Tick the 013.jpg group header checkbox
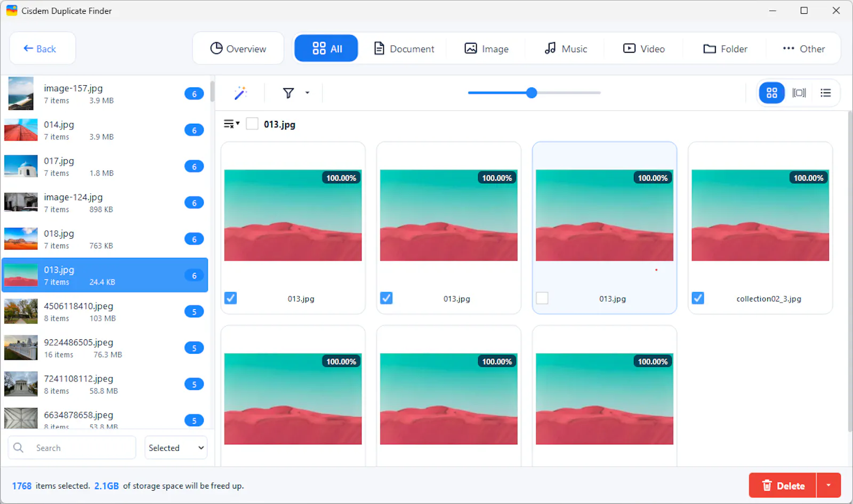Screen dimensions: 853x504 pyautogui.click(x=252, y=124)
